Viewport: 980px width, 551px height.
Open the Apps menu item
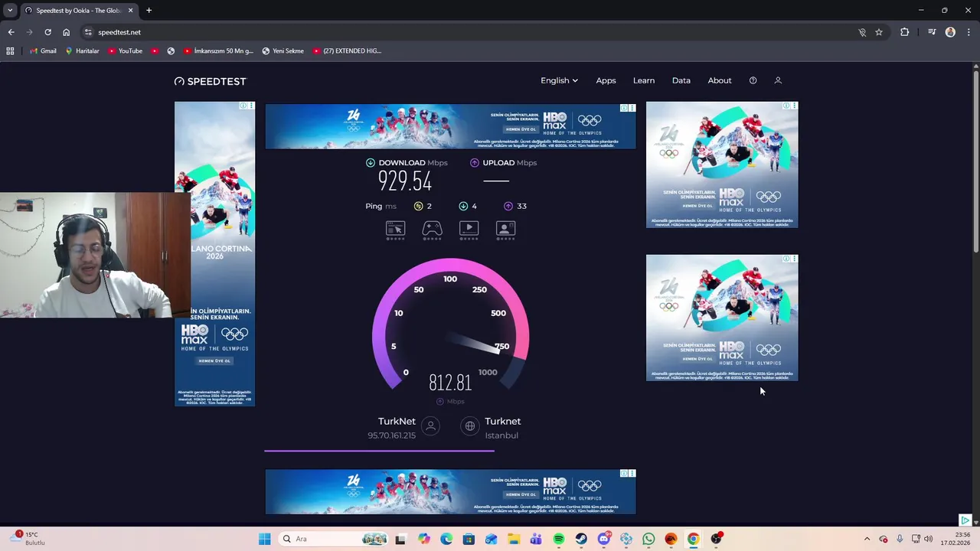point(606,80)
